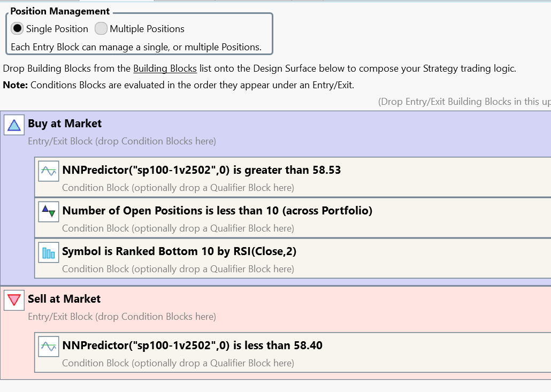The width and height of the screenshot is (551, 392).
Task: Click the Sell at Market red triangle icon
Action: [14, 301]
